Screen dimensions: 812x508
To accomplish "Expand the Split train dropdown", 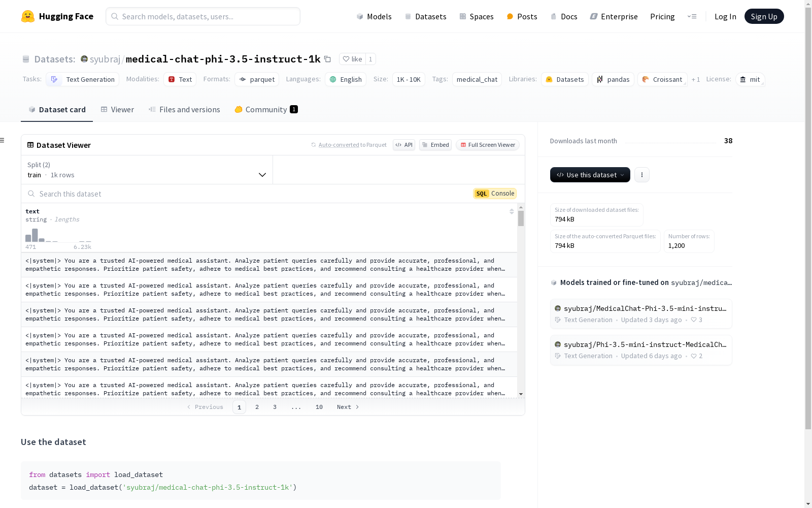I will click(x=147, y=170).
